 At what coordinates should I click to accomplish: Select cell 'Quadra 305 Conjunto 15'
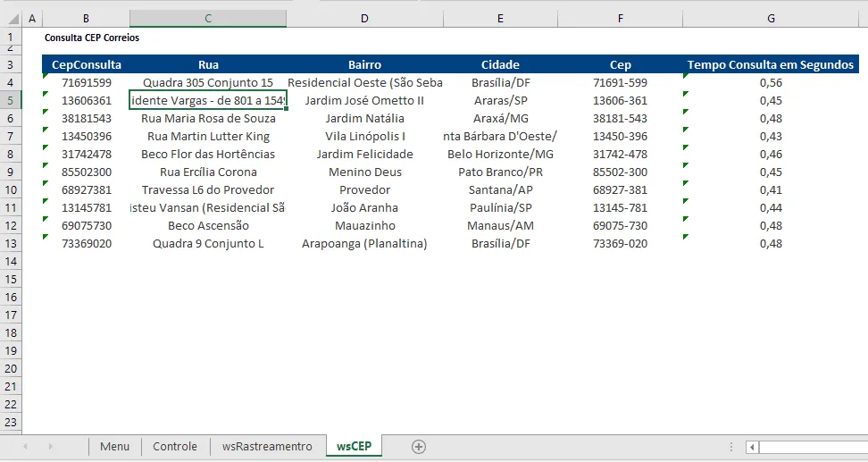(208, 82)
